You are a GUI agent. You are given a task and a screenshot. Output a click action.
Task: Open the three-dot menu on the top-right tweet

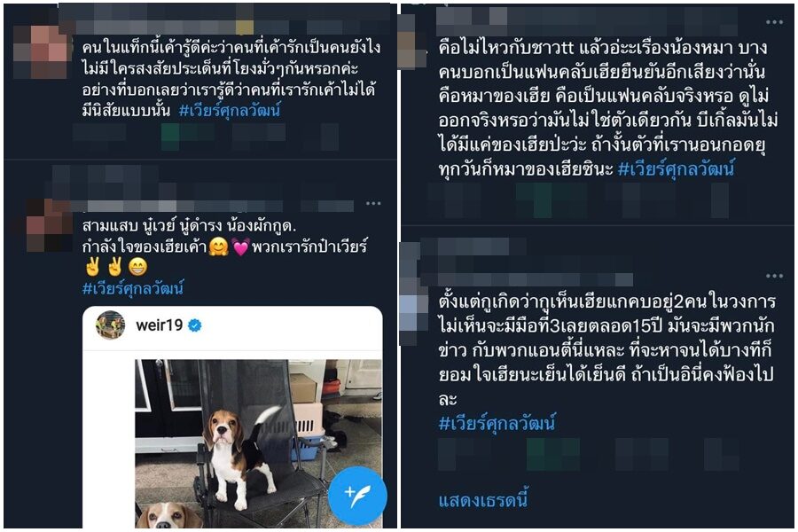click(x=774, y=22)
